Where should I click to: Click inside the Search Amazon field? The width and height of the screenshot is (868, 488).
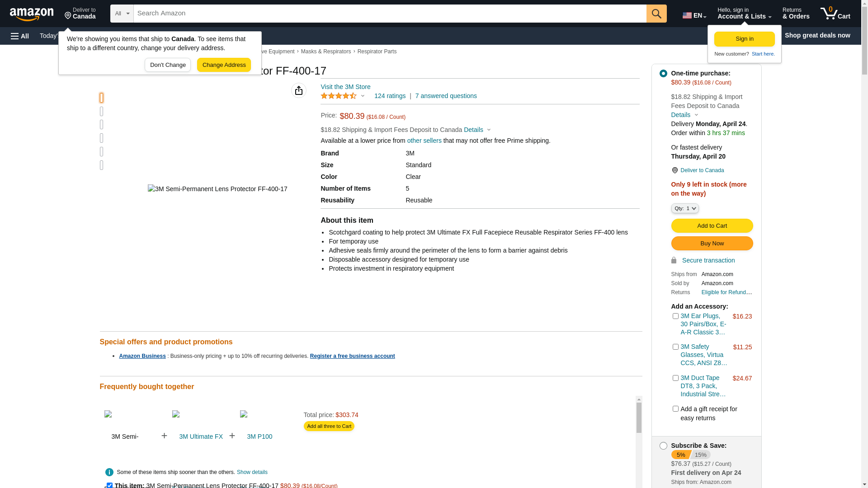pos(389,14)
